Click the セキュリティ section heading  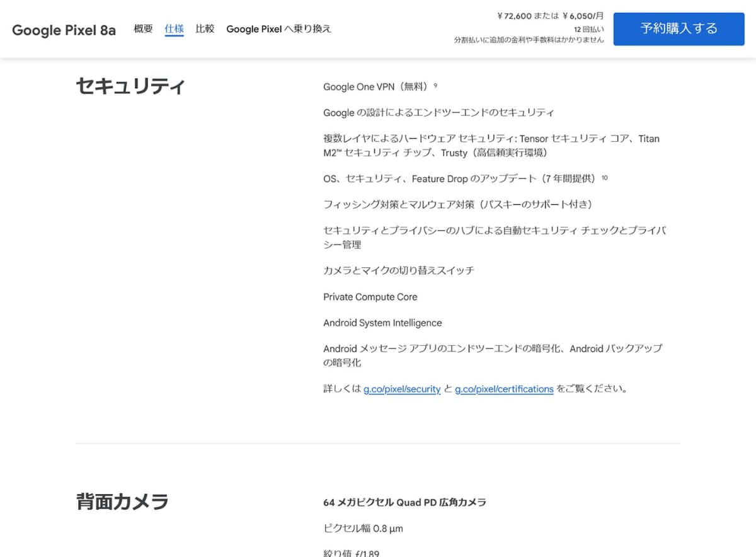(130, 86)
